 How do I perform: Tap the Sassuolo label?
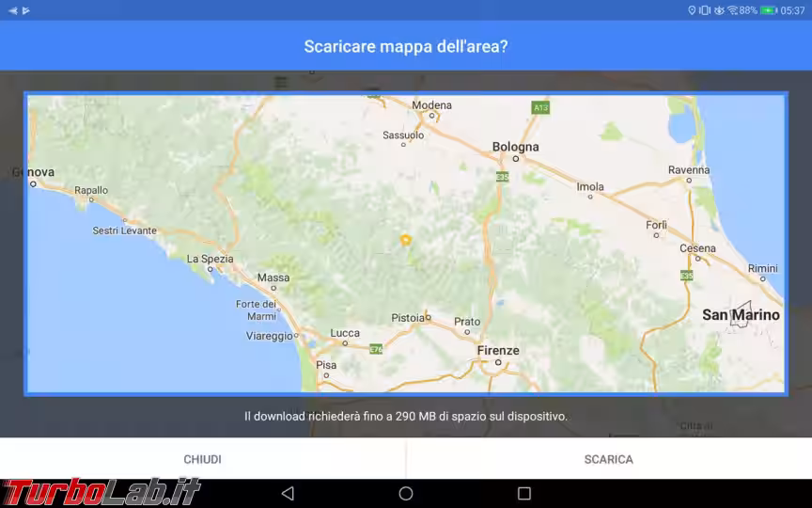tap(403, 135)
